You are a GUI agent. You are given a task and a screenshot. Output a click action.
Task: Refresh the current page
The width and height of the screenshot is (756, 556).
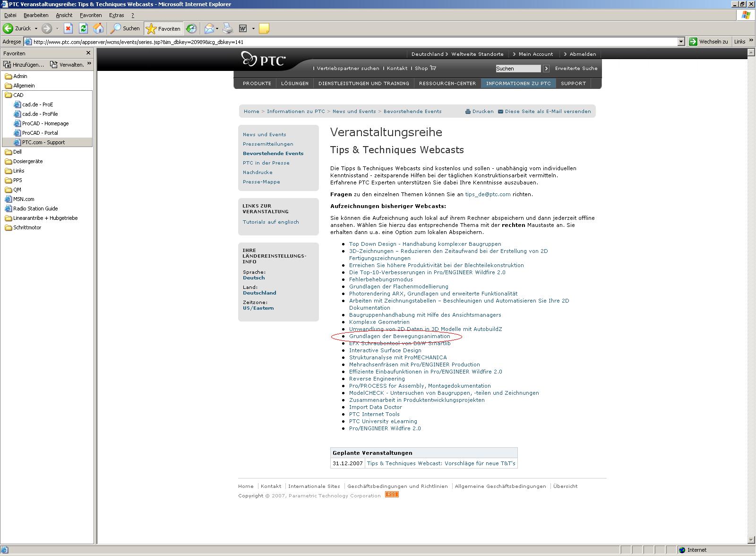click(83, 28)
